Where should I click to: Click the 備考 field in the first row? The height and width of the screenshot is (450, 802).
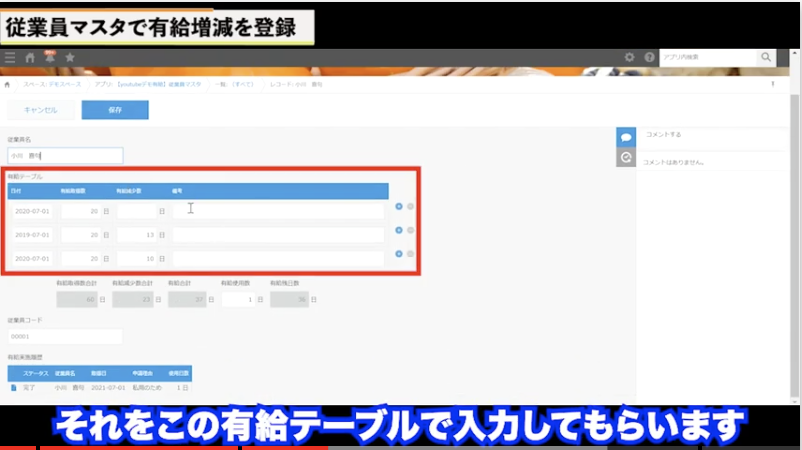pos(278,211)
